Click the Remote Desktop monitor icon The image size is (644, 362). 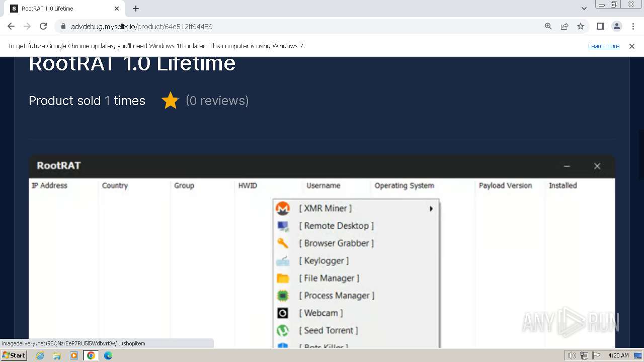283,226
